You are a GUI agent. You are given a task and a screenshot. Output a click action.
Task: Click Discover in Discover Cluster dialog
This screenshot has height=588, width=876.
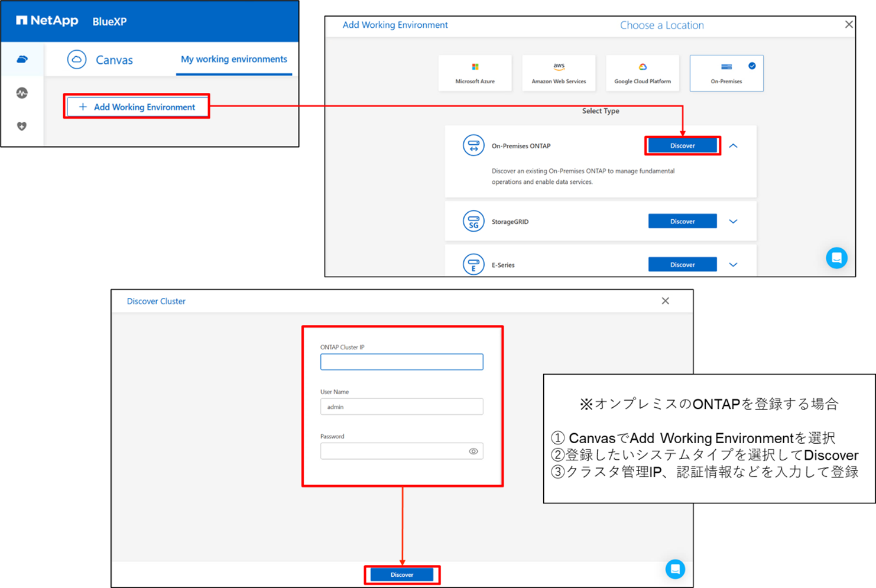[402, 574]
